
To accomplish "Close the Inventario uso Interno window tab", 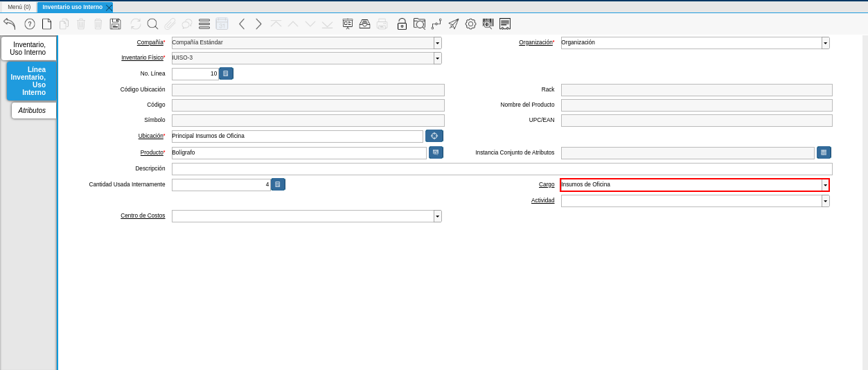I will pos(109,8).
